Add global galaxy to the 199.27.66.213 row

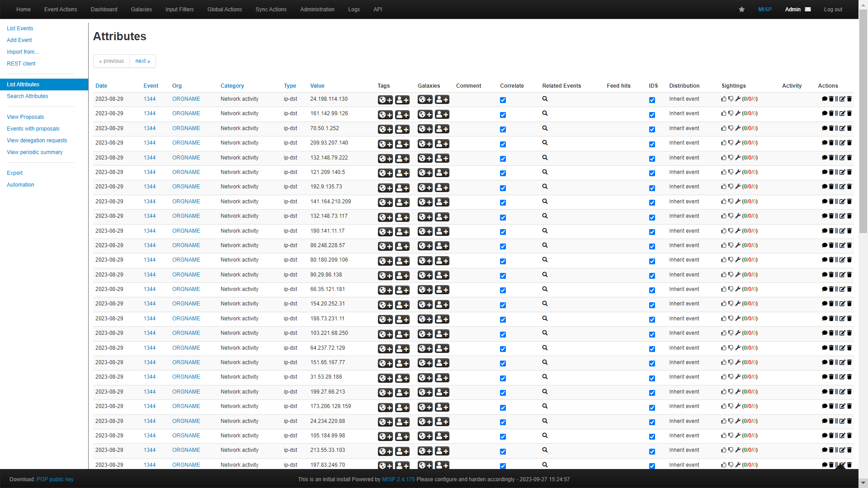[425, 393]
